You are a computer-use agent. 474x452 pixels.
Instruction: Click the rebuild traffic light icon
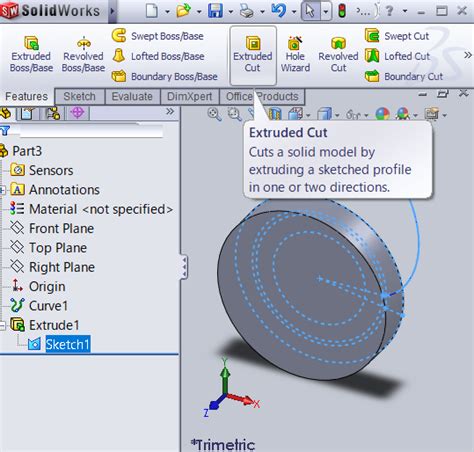coord(342,11)
